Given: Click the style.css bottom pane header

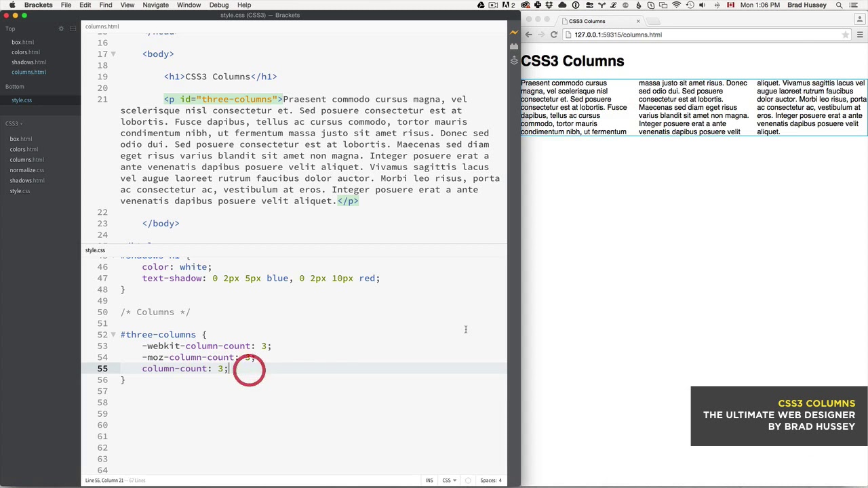Looking at the screenshot, I should coord(95,250).
